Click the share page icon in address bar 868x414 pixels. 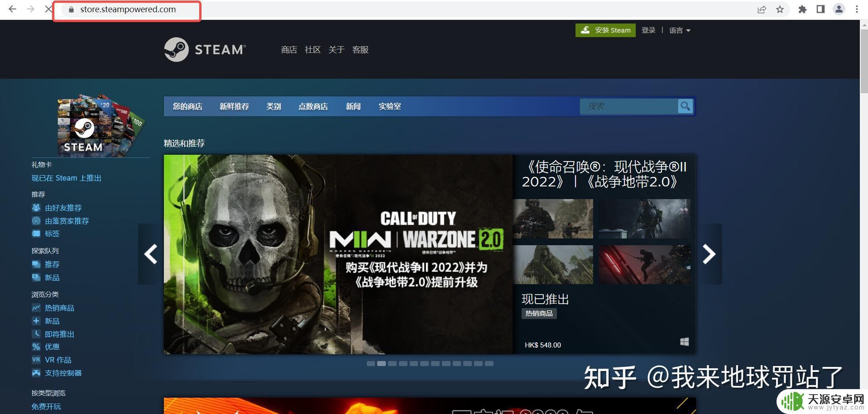pyautogui.click(x=762, y=10)
